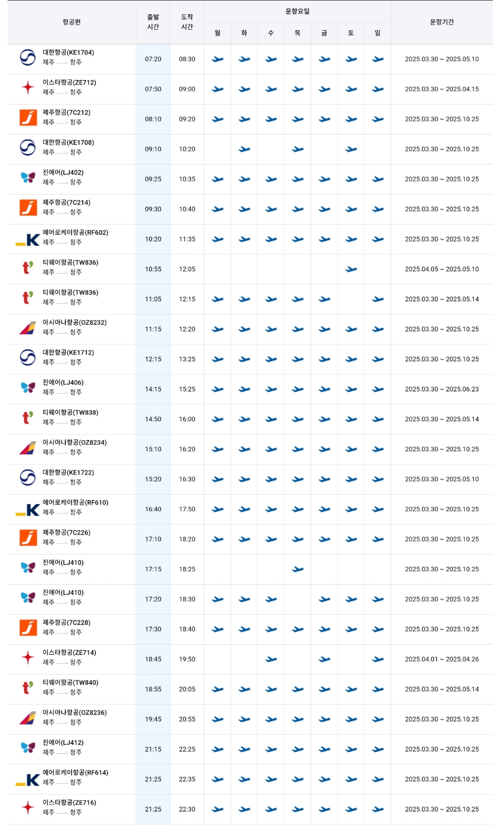
Task: Click the Thursday plane icon for LJ410 17:15
Action: pos(298,570)
